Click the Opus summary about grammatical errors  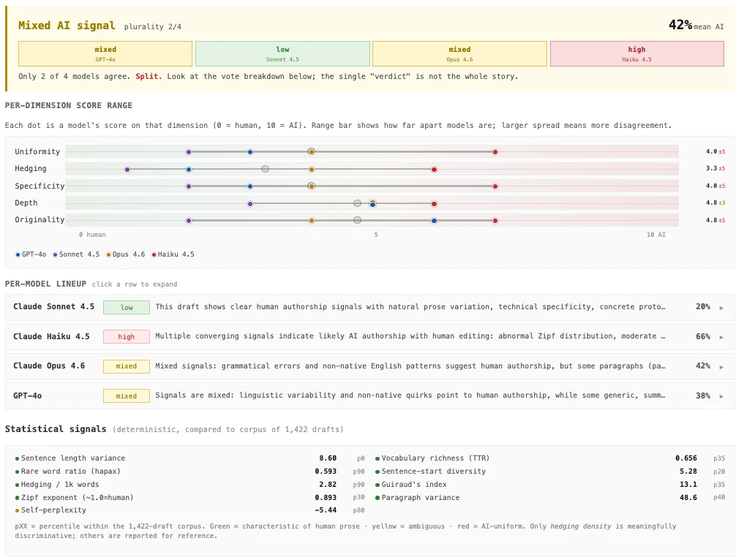pos(410,366)
